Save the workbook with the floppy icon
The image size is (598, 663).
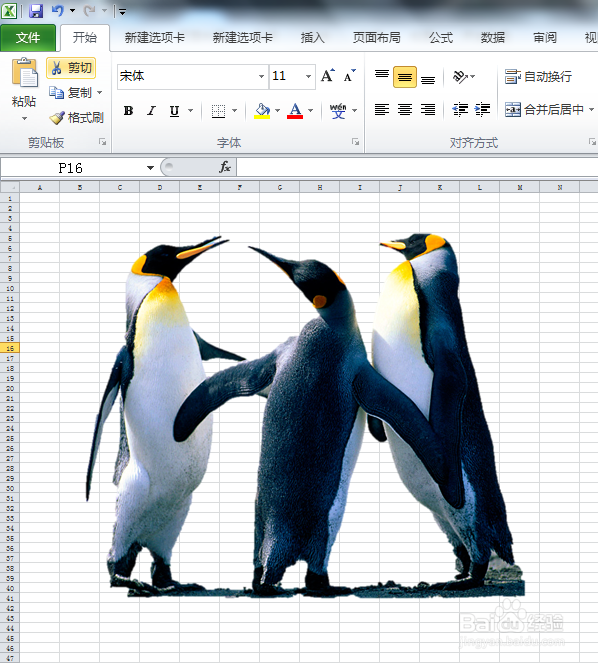click(x=36, y=11)
